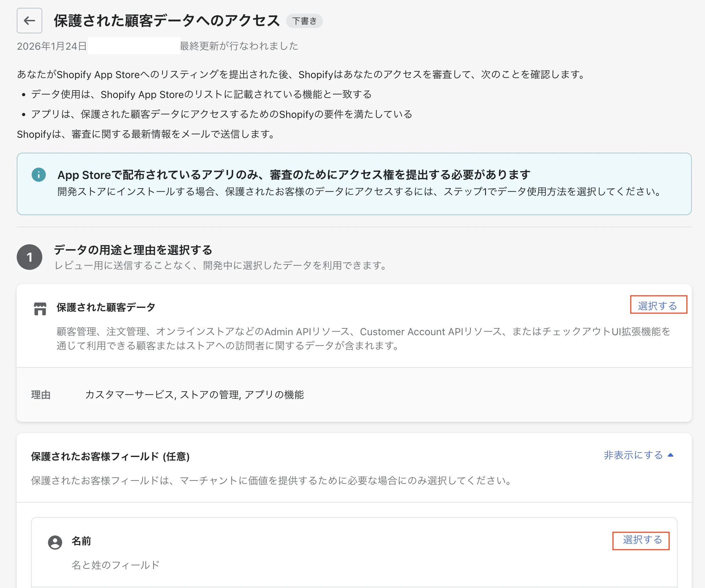This screenshot has width=705, height=588.
Task: Open 選択する for the 名前 field
Action: [641, 541]
